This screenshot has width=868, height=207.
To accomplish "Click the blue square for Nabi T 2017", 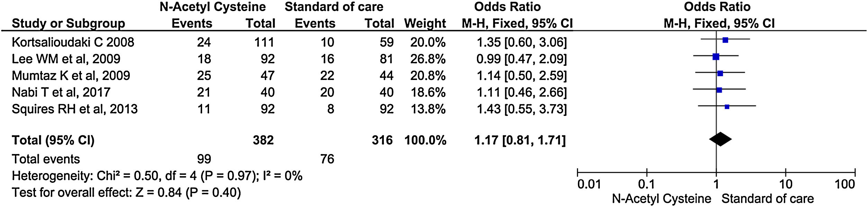I will (719, 90).
